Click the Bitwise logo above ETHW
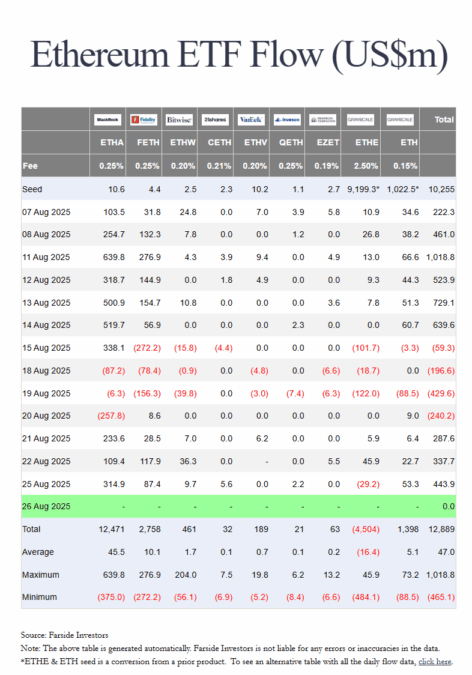 coord(180,120)
